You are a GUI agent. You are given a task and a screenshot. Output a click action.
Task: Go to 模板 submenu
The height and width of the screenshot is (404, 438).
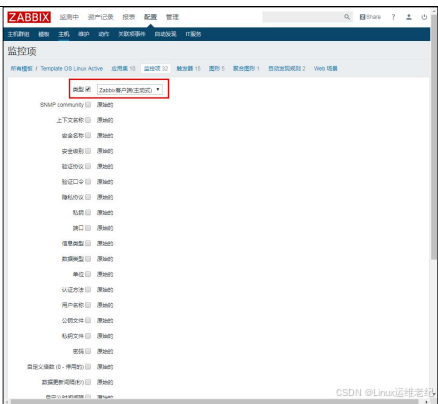[x=44, y=34]
